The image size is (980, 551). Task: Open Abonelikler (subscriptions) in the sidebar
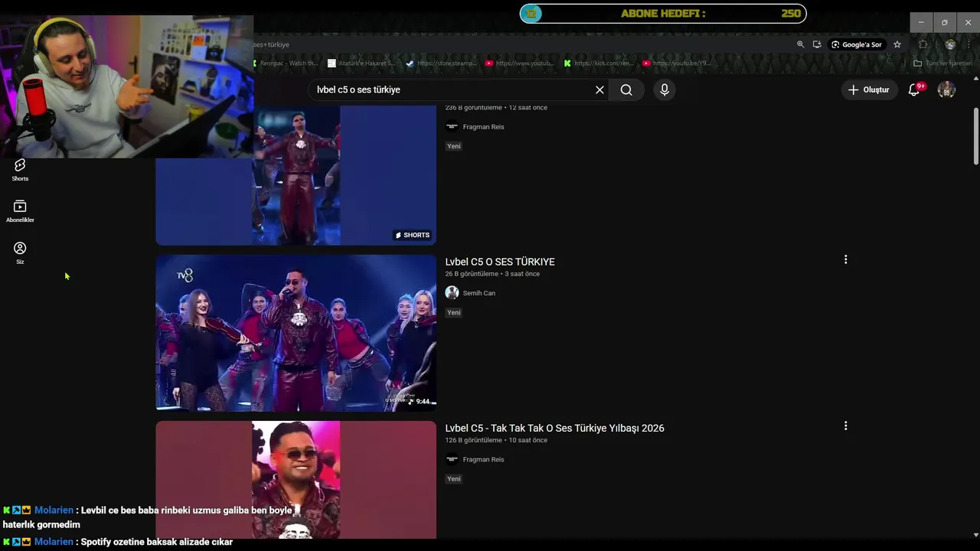20,211
